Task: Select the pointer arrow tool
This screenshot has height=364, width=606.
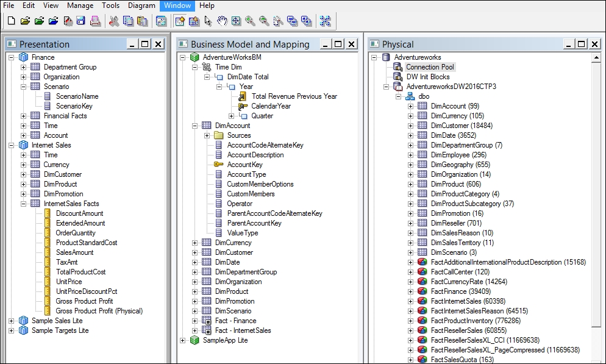Action: (208, 21)
